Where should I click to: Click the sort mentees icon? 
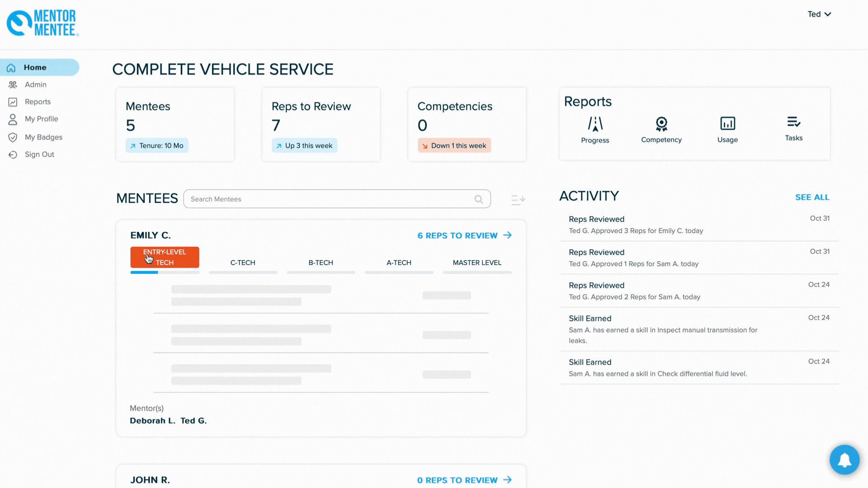click(518, 199)
